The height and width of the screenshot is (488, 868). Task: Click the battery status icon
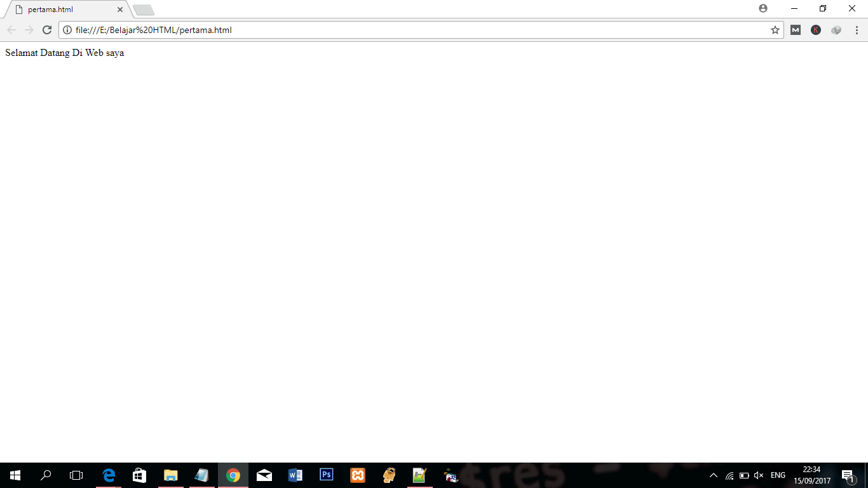point(744,475)
